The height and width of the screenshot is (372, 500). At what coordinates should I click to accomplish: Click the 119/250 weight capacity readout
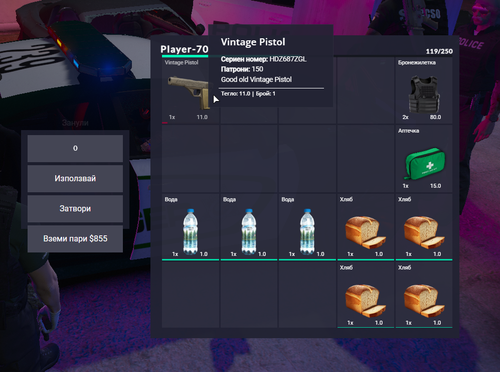439,51
